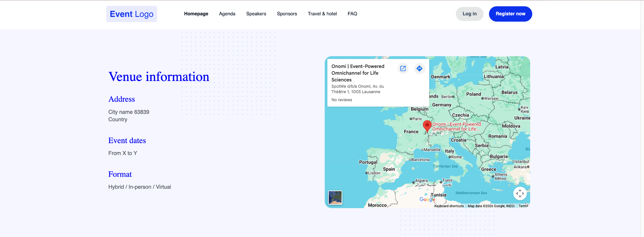
Task: Open the Speakers page
Action: pyautogui.click(x=256, y=14)
